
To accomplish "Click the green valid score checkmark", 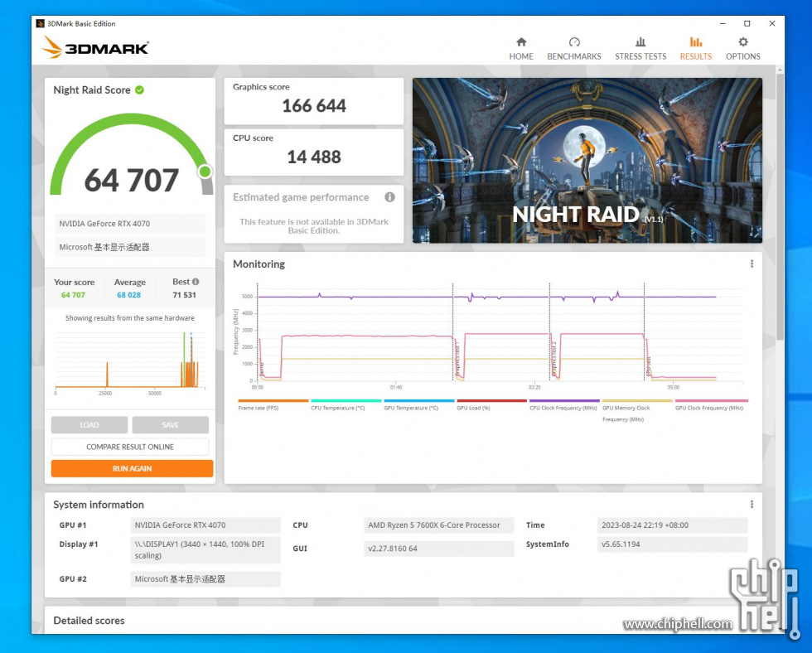I will click(139, 89).
